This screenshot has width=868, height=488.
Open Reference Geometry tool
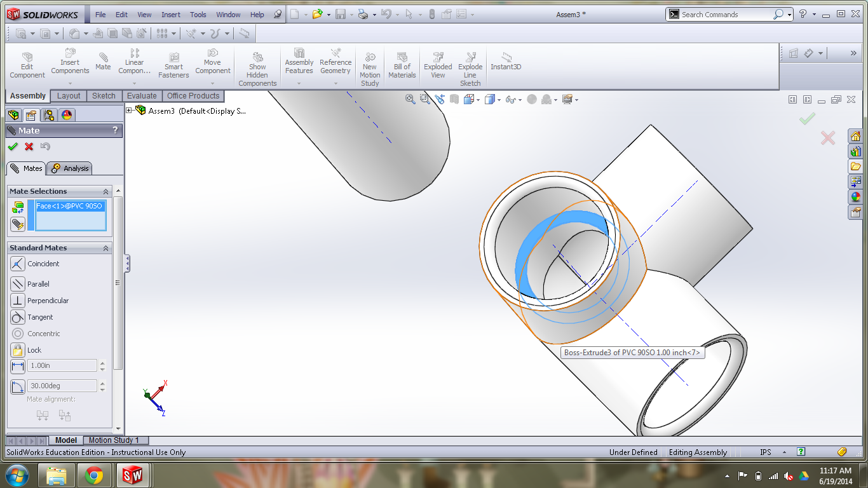point(336,62)
